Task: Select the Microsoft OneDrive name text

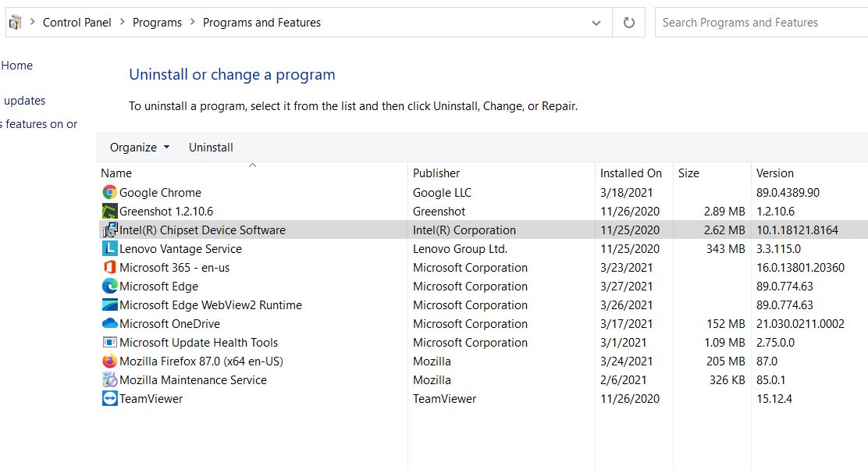Action: tap(170, 324)
